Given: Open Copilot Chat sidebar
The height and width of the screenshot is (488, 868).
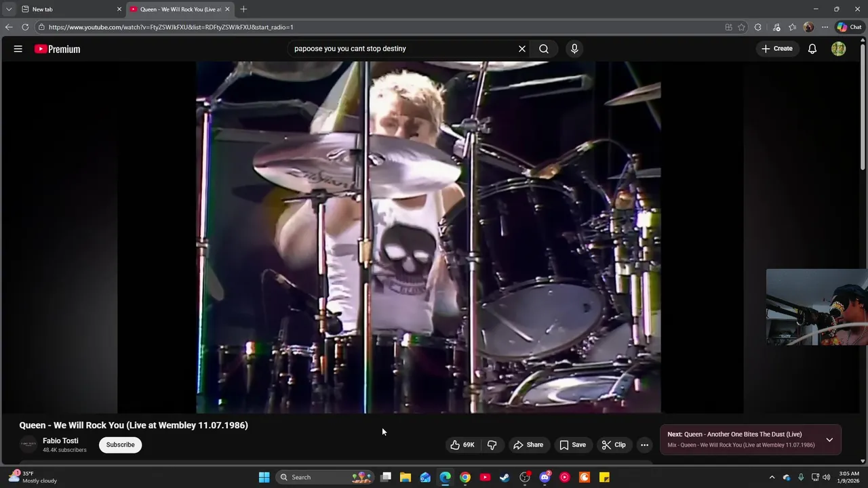Looking at the screenshot, I should tap(849, 27).
